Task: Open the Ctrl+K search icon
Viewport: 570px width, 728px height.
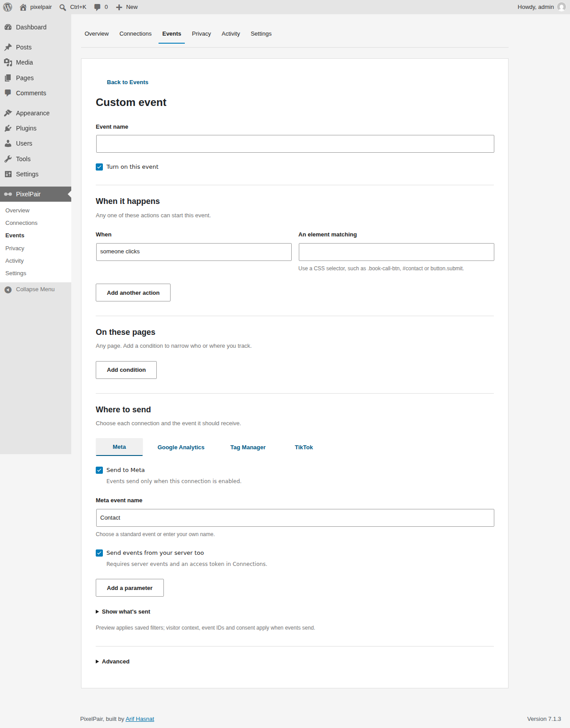Action: coord(63,7)
